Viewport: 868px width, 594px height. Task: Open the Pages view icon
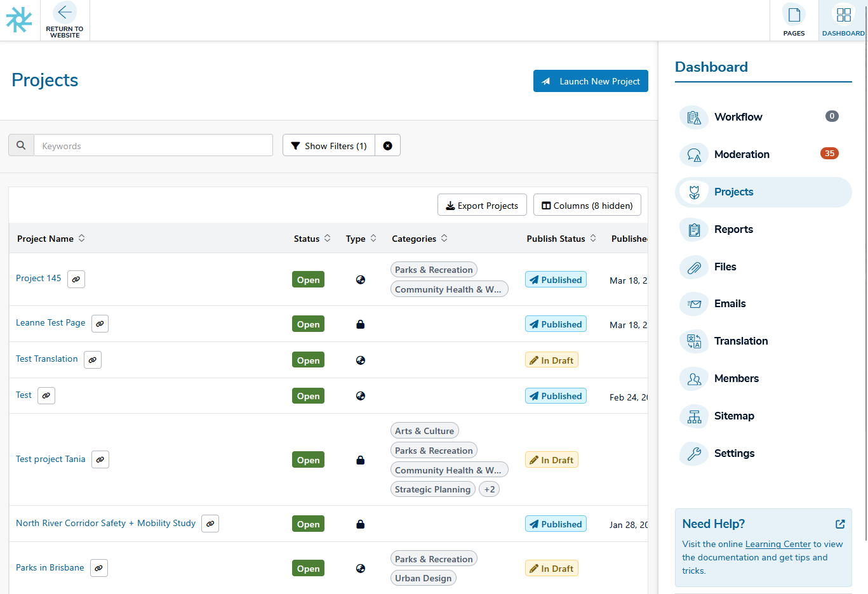click(793, 15)
